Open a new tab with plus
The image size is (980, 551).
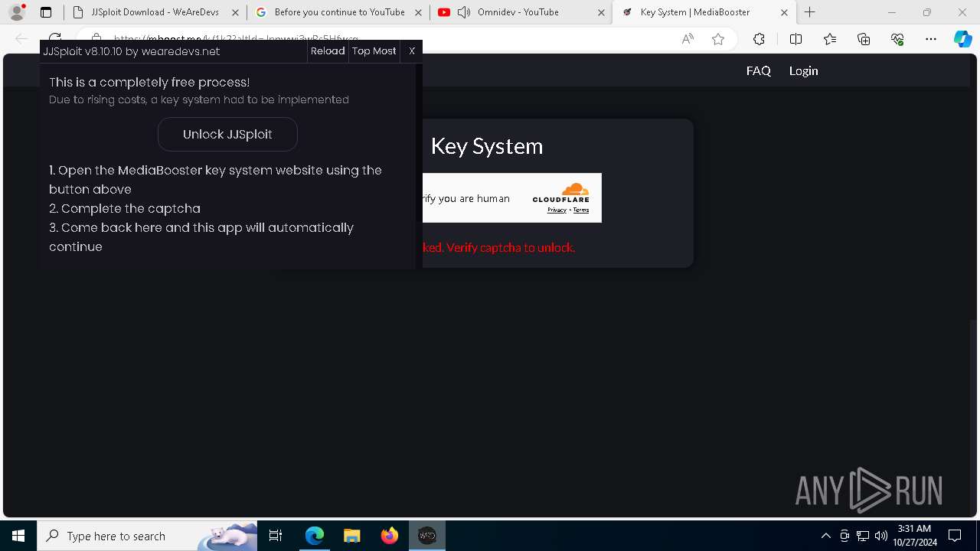[x=810, y=12]
